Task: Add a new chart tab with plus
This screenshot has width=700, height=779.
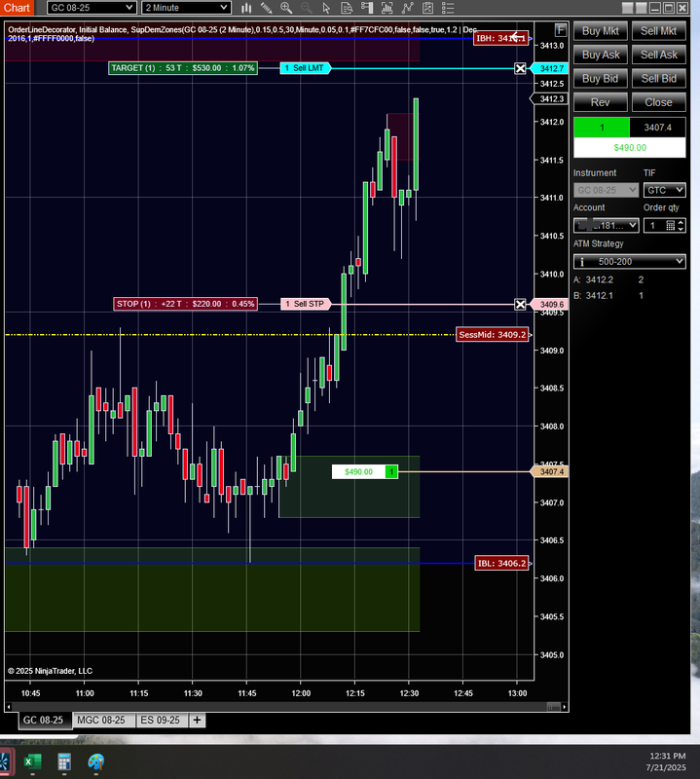Action: click(x=198, y=720)
